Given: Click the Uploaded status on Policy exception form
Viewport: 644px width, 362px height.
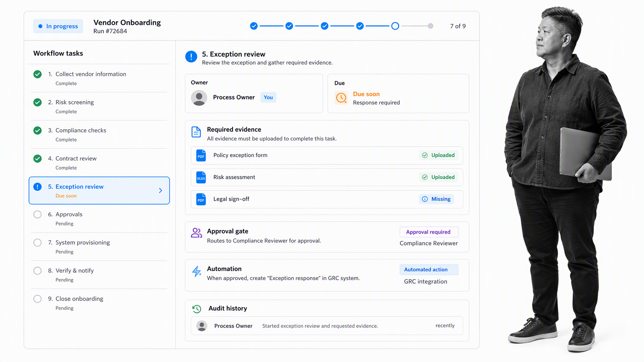Looking at the screenshot, I should tap(439, 155).
